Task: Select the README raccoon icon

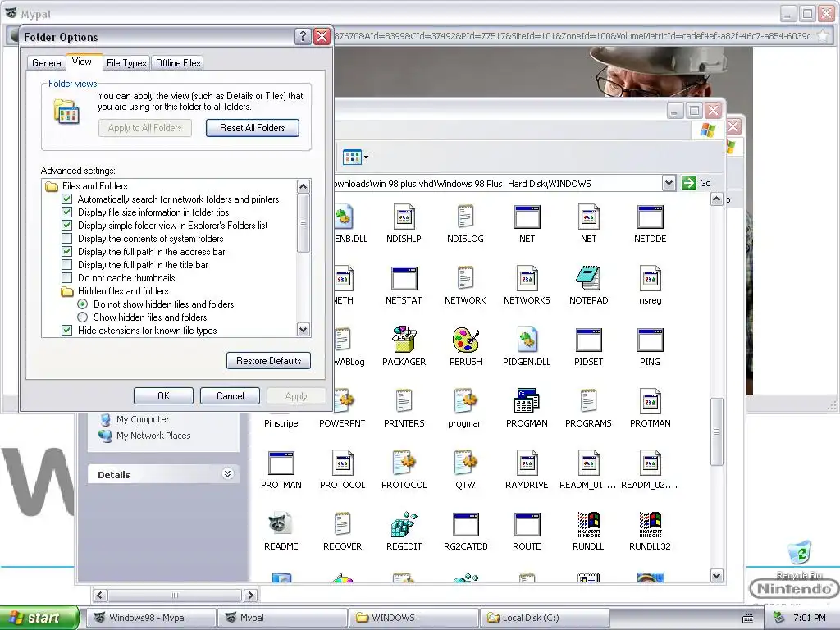Action: pos(281,524)
